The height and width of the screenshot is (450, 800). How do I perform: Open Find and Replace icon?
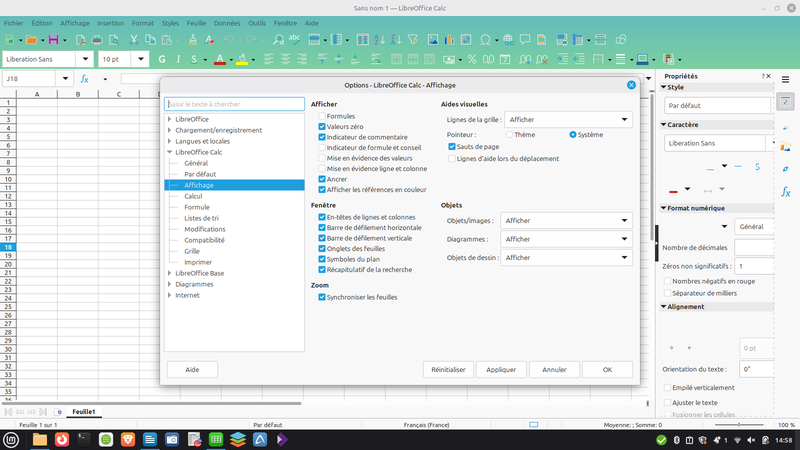(278, 39)
